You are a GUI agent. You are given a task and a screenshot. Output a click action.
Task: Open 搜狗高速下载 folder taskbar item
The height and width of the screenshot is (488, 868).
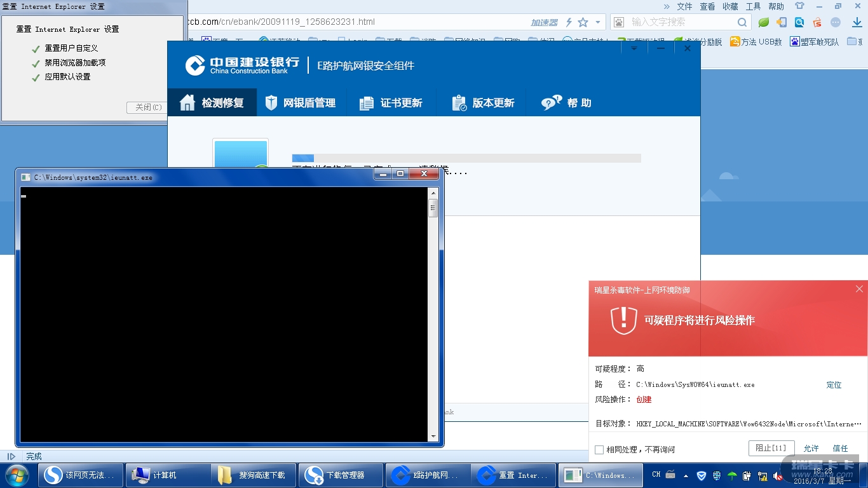pos(254,475)
